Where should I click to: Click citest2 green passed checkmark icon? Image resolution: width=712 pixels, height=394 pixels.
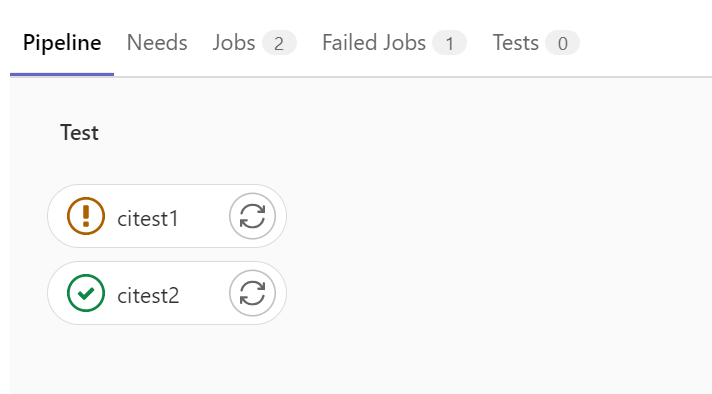click(x=86, y=293)
